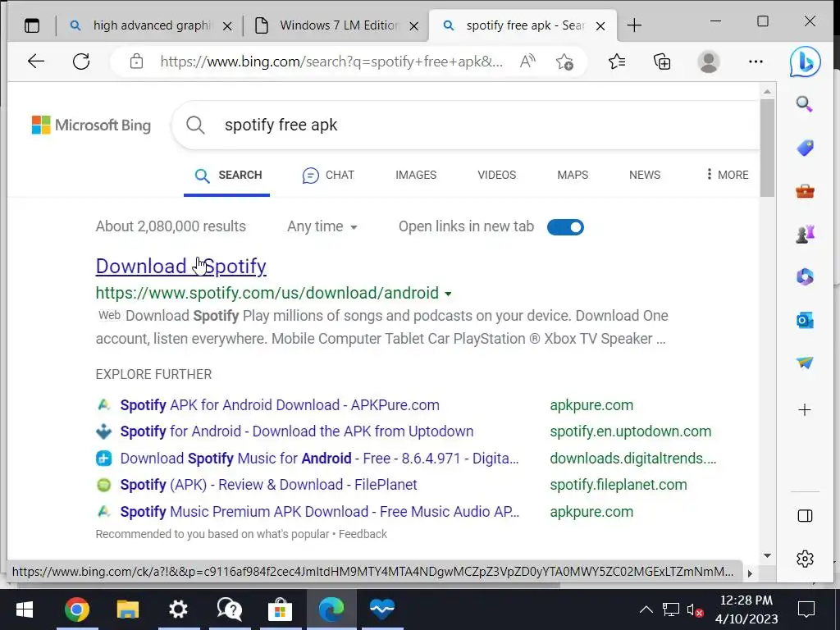Switch to the NEWS tab
The height and width of the screenshot is (630, 840).
(x=645, y=175)
